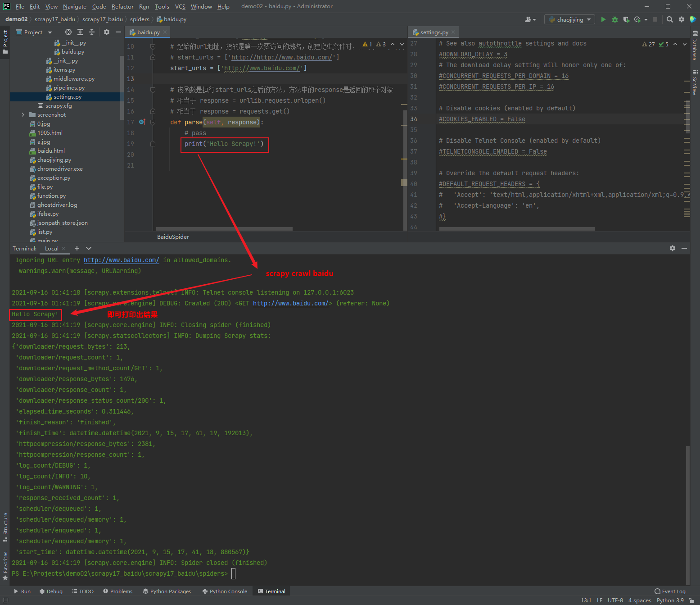Run the chaojiying configuration
This screenshot has width=700, height=605.
603,19
